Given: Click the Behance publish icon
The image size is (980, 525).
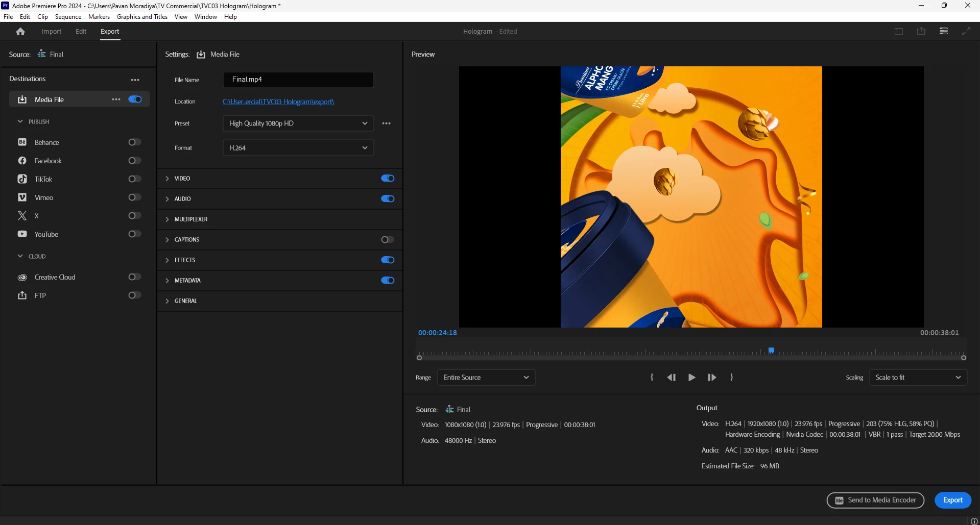Looking at the screenshot, I should coord(22,142).
